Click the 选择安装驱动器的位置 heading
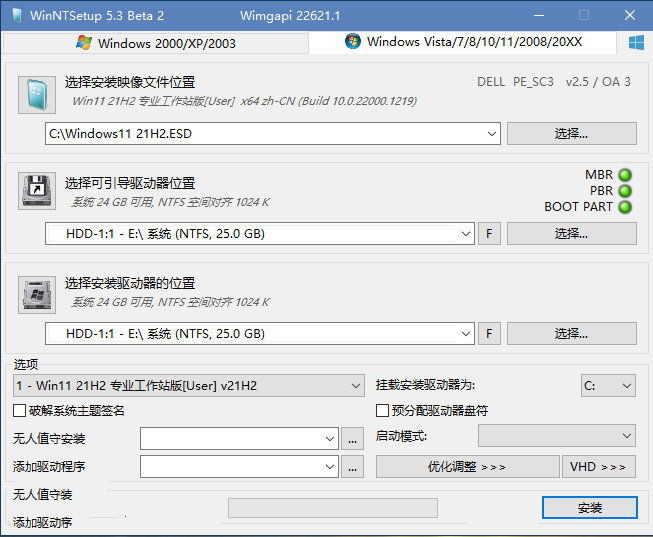 pyautogui.click(x=130, y=283)
